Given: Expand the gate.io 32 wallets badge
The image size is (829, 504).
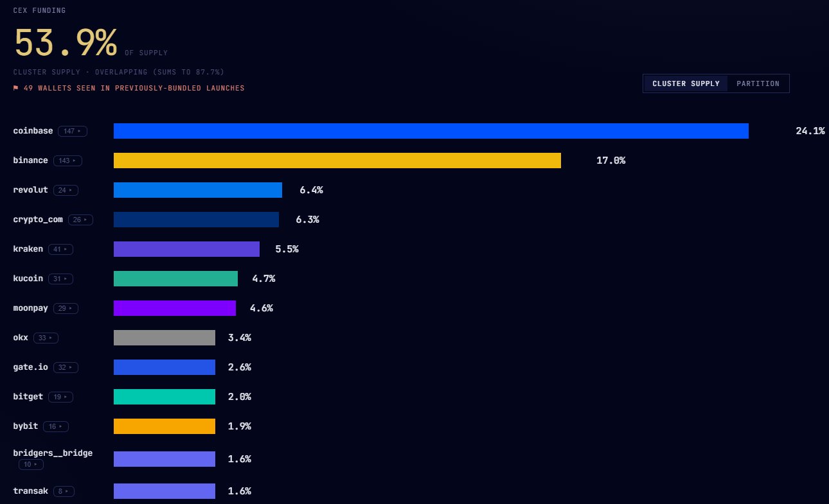Looking at the screenshot, I should [66, 367].
